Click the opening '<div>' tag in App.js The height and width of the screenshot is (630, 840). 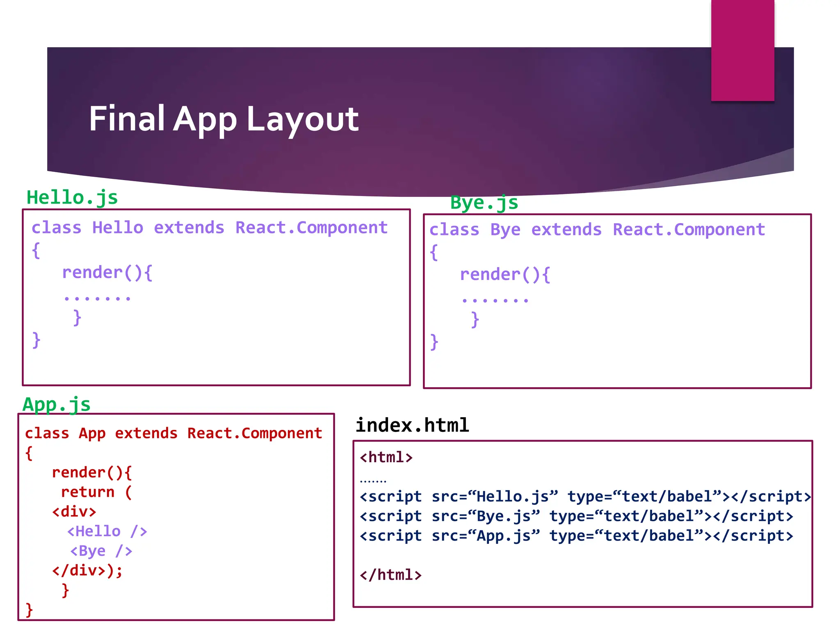(74, 511)
